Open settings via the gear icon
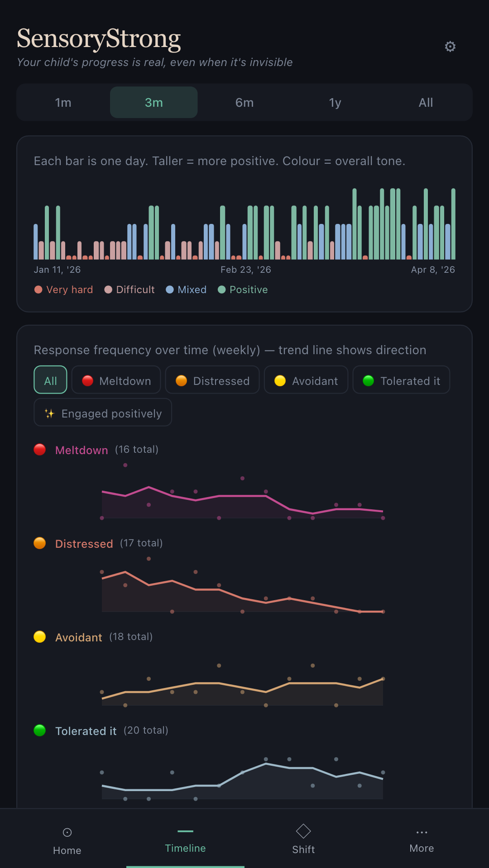The width and height of the screenshot is (489, 868). pyautogui.click(x=450, y=47)
